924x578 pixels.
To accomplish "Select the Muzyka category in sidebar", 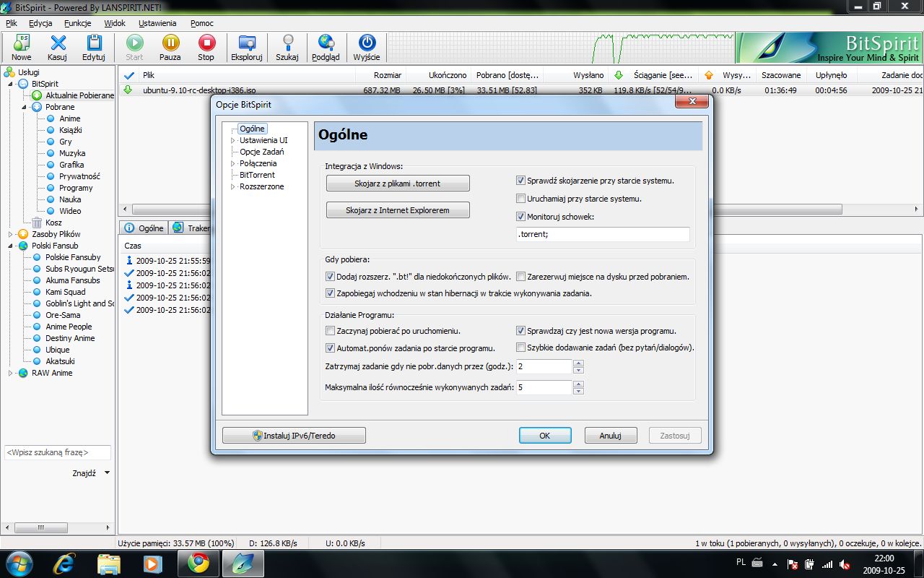I will [x=72, y=153].
